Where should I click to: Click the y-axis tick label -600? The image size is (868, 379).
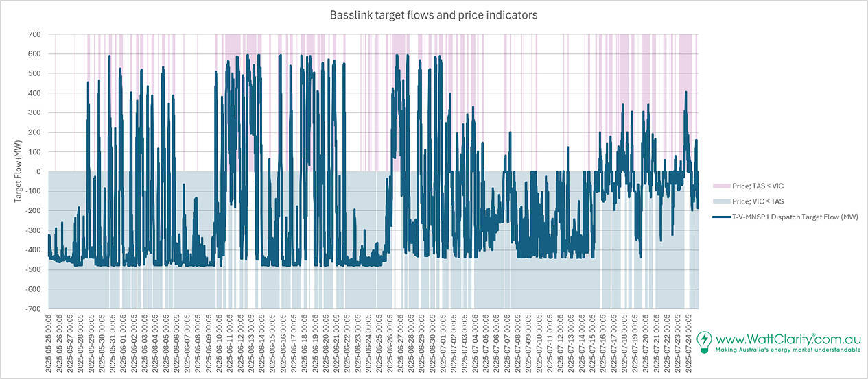(34, 289)
